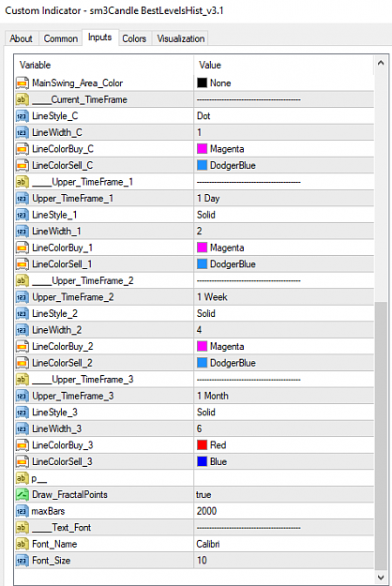Click the color icon beside LineColorSell_2

(x=23, y=363)
